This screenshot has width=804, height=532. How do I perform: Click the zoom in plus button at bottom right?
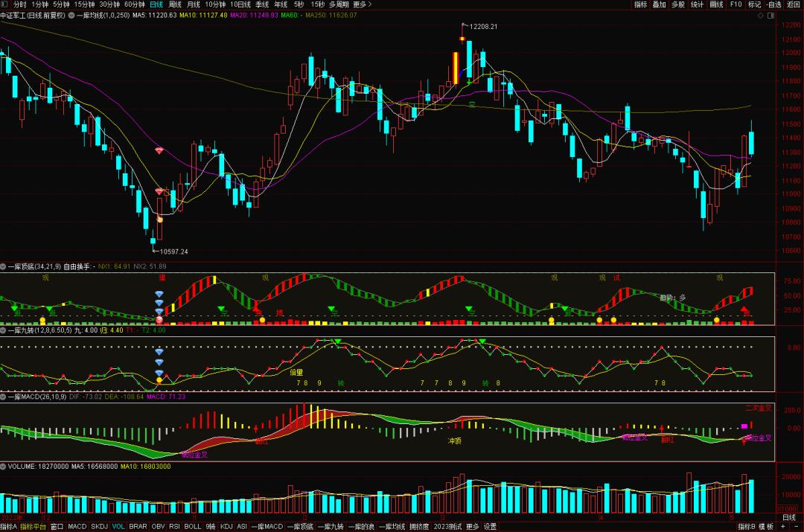point(783,526)
